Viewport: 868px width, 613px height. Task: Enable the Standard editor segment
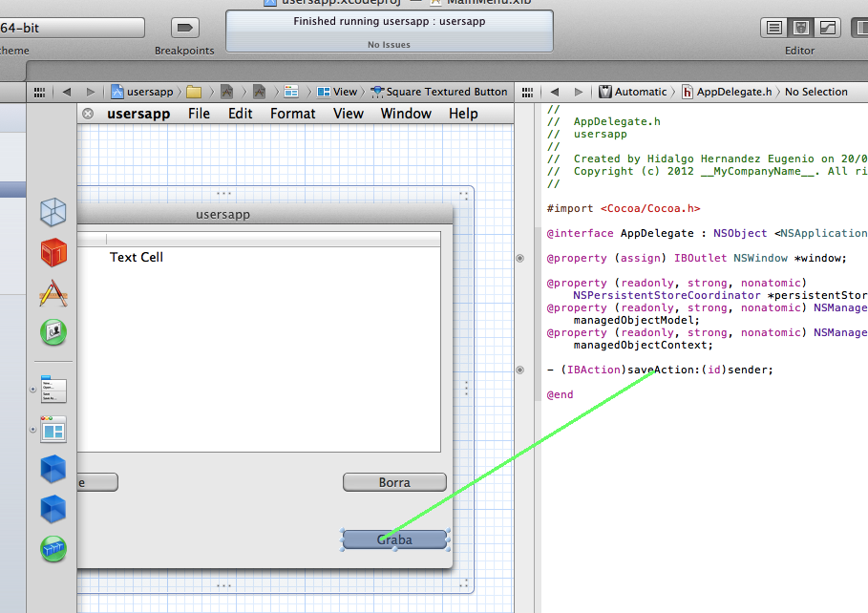(x=774, y=27)
